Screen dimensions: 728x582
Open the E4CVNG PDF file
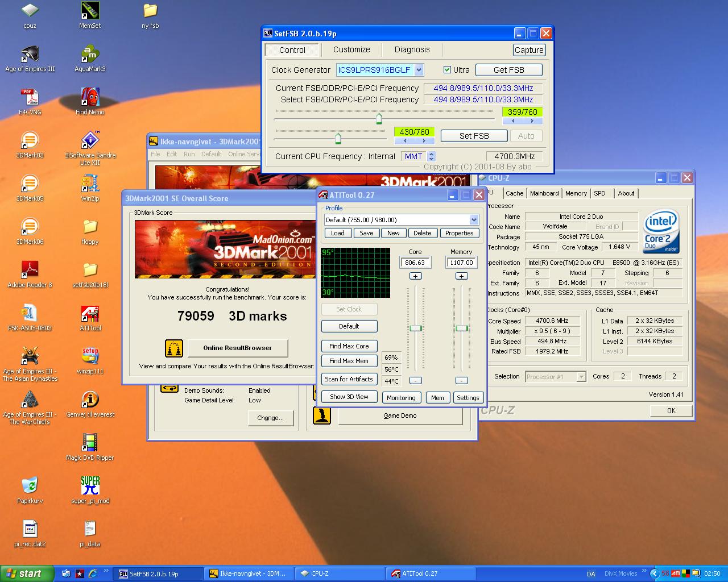(x=30, y=102)
